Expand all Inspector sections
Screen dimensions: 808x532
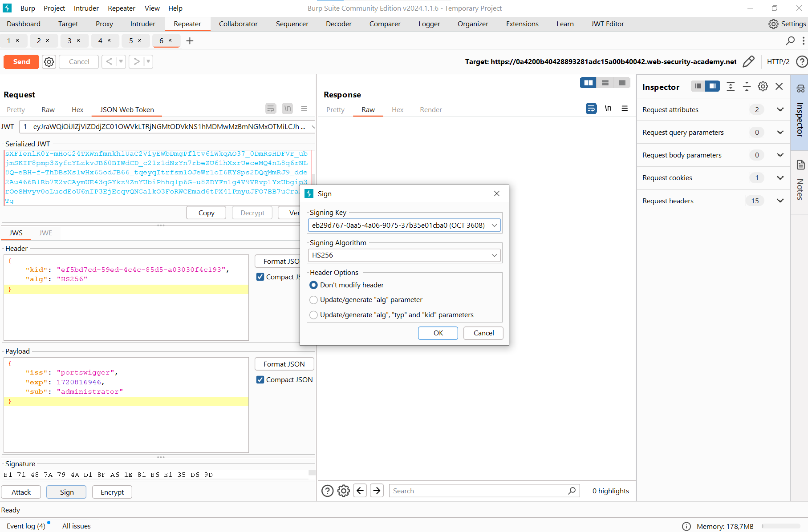coord(731,86)
